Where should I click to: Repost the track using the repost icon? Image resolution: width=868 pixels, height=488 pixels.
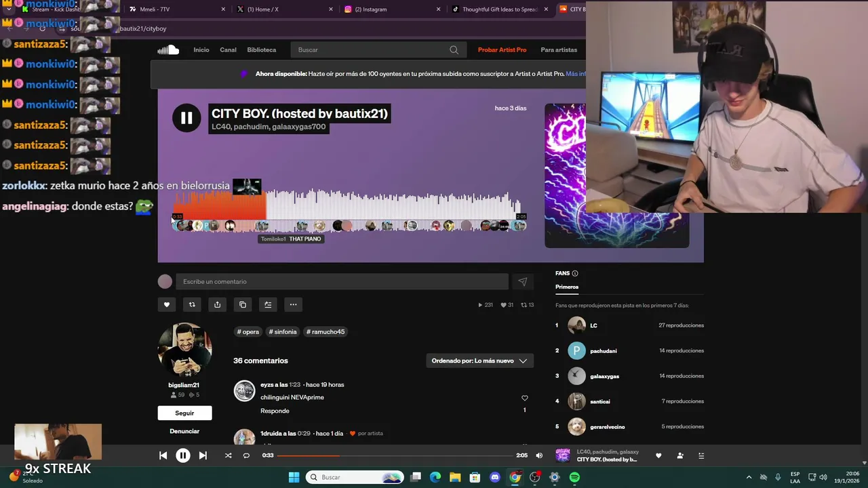(x=192, y=305)
